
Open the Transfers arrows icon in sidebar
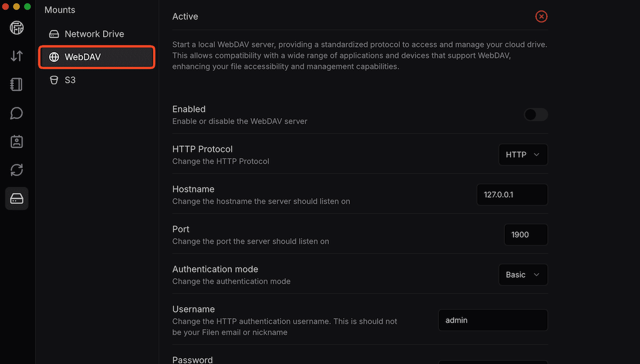(16, 56)
